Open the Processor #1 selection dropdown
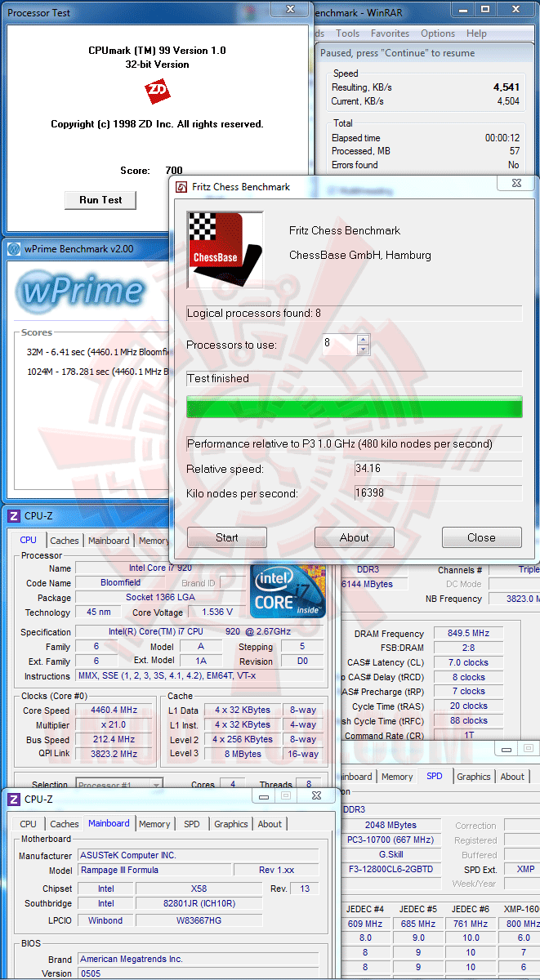 click(x=156, y=785)
